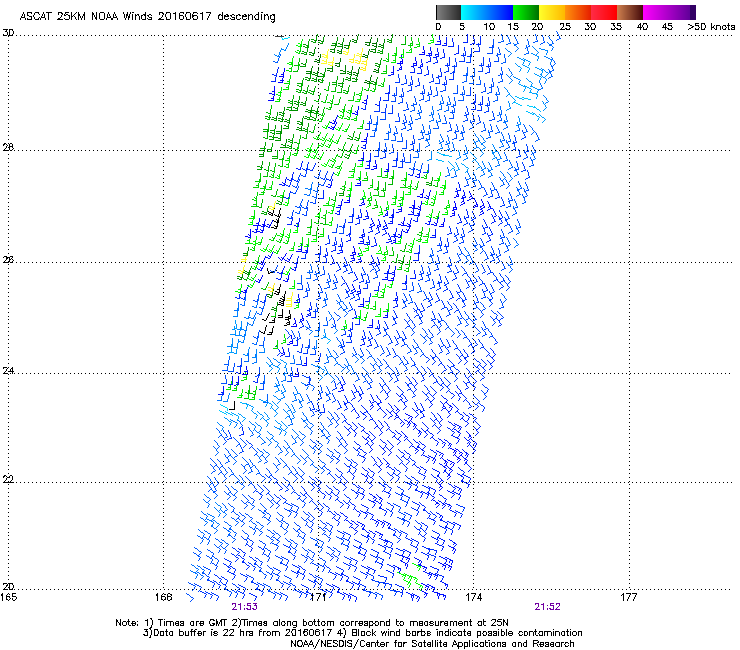This screenshot has width=740, height=650.
Task: Click the NOAA/NESDIS Center for Satellite Applications credit line
Action: coord(432,644)
